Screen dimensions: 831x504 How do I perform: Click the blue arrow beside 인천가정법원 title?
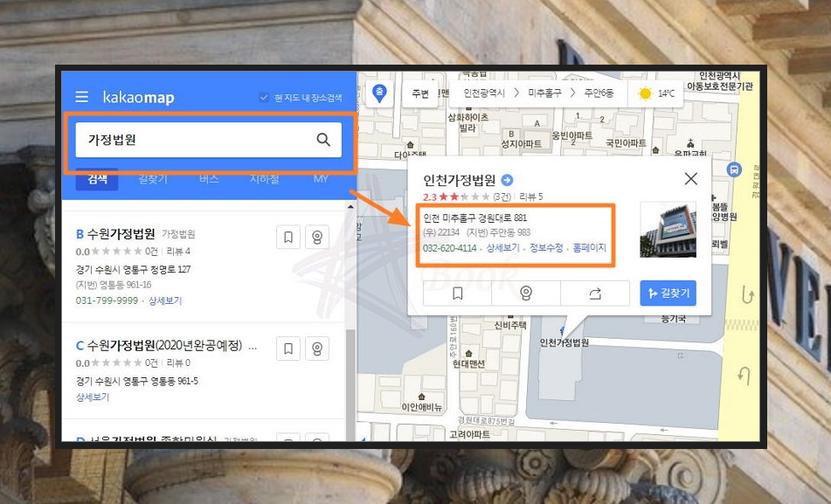click(x=507, y=180)
